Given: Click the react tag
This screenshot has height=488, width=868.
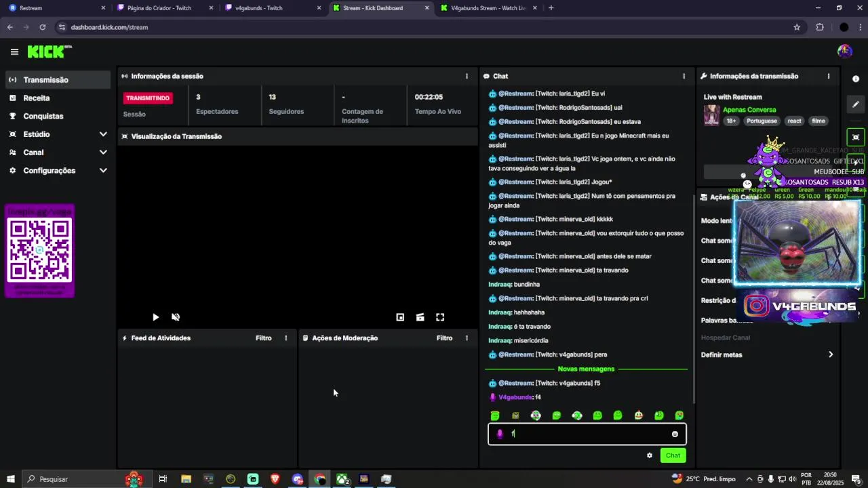Looking at the screenshot, I should click(x=795, y=121).
